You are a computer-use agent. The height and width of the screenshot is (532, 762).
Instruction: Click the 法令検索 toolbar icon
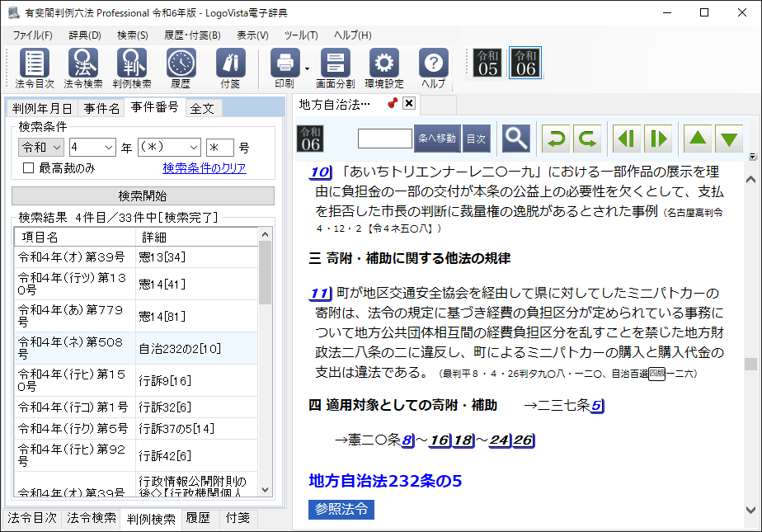[x=83, y=64]
